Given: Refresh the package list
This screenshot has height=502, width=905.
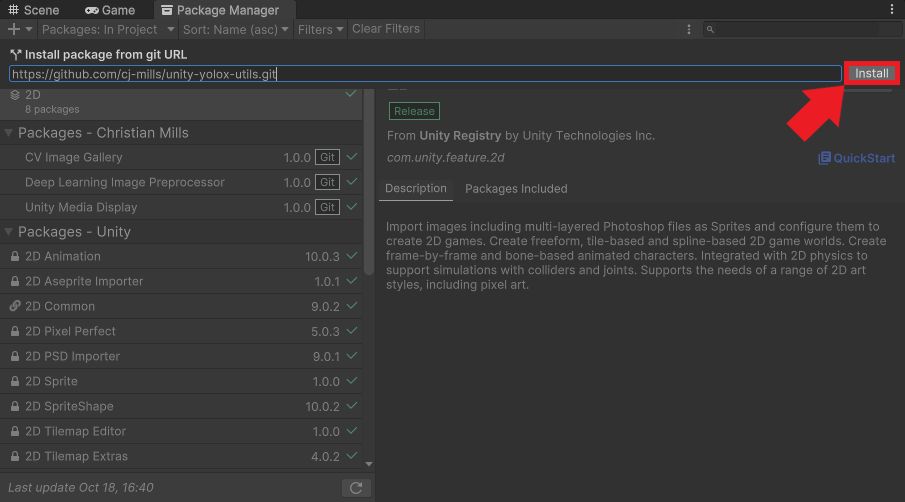Looking at the screenshot, I should [356, 488].
